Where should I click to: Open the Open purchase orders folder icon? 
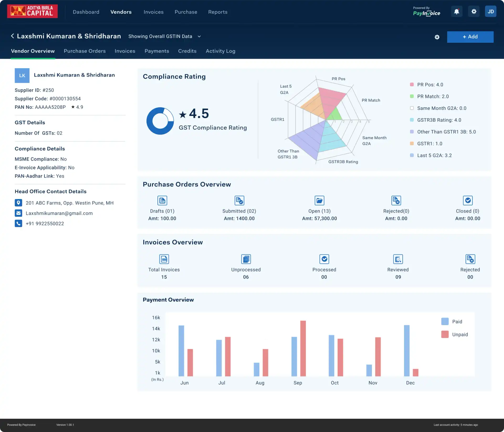(x=319, y=200)
